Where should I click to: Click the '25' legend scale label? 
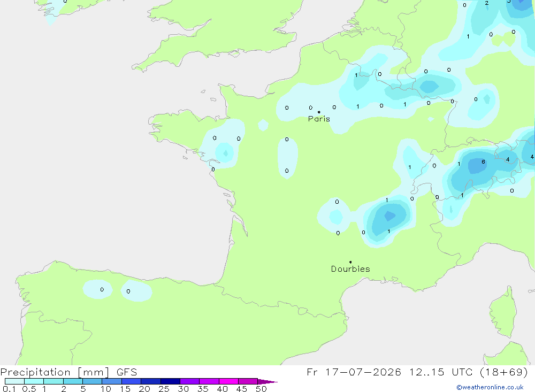point(164,389)
